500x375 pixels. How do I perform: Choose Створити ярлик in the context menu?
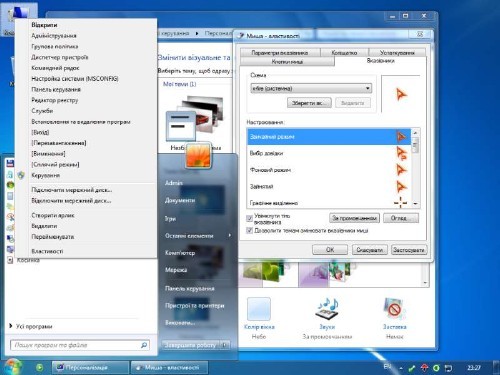tap(53, 215)
